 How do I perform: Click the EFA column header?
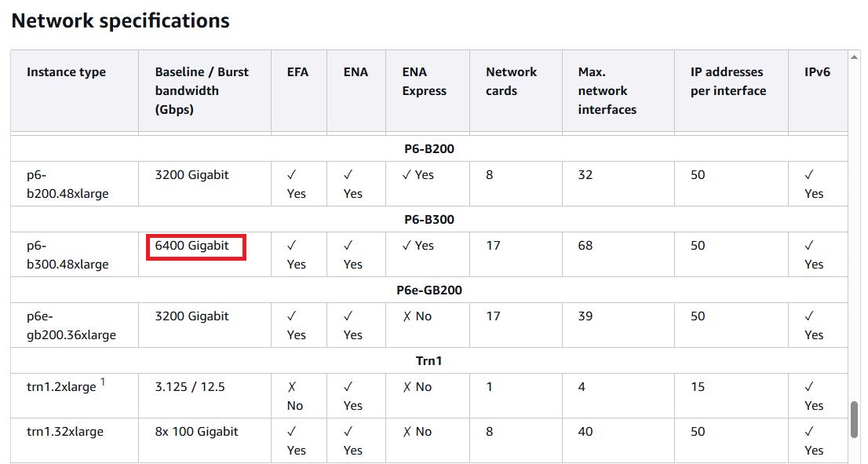[x=297, y=72]
